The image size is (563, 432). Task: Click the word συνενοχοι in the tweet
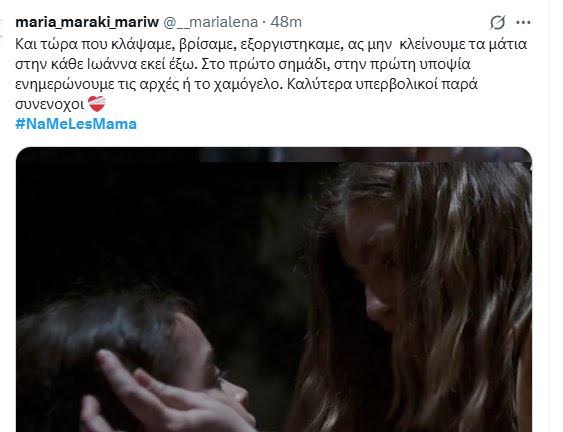tap(50, 104)
